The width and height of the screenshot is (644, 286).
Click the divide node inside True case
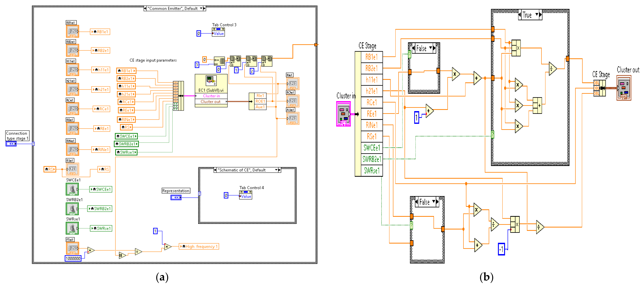pos(552,69)
